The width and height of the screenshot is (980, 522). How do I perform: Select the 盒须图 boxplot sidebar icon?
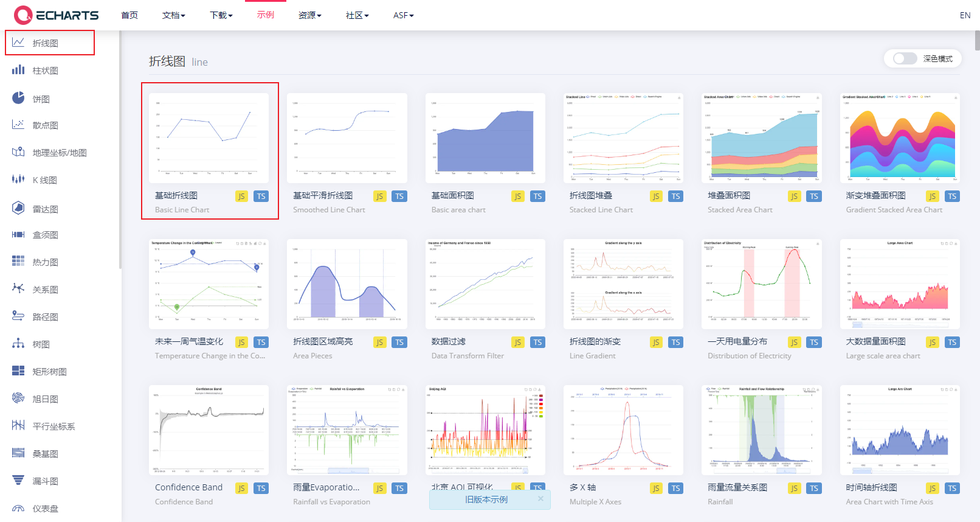coord(18,234)
